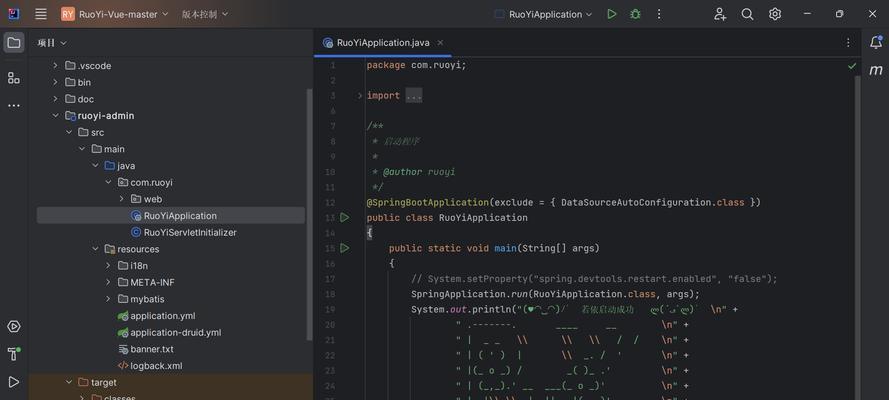
Task: Select RuoYiApplication in the project tree
Action: tap(171, 216)
